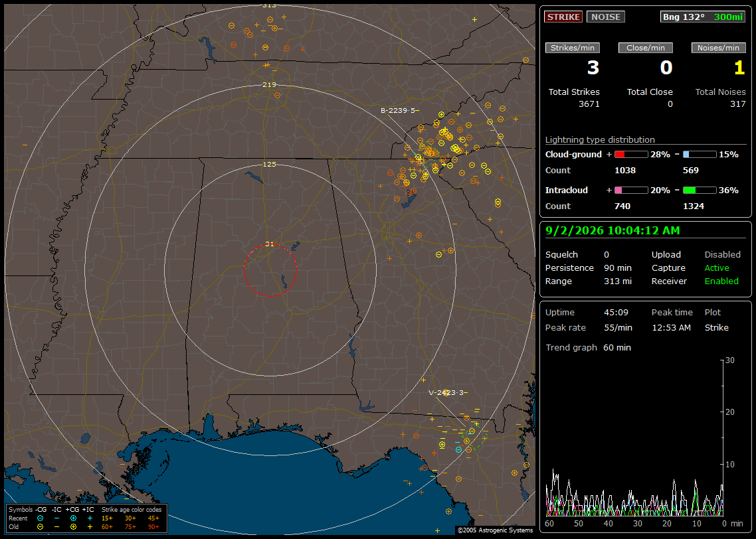
Task: Click the cyan recent -CG strike marker
Action: click(x=458, y=450)
